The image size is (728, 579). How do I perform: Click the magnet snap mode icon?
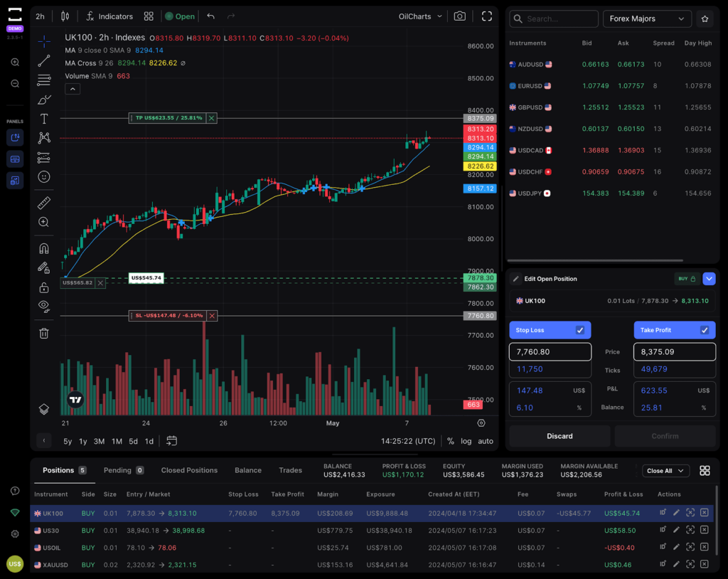[x=44, y=249]
